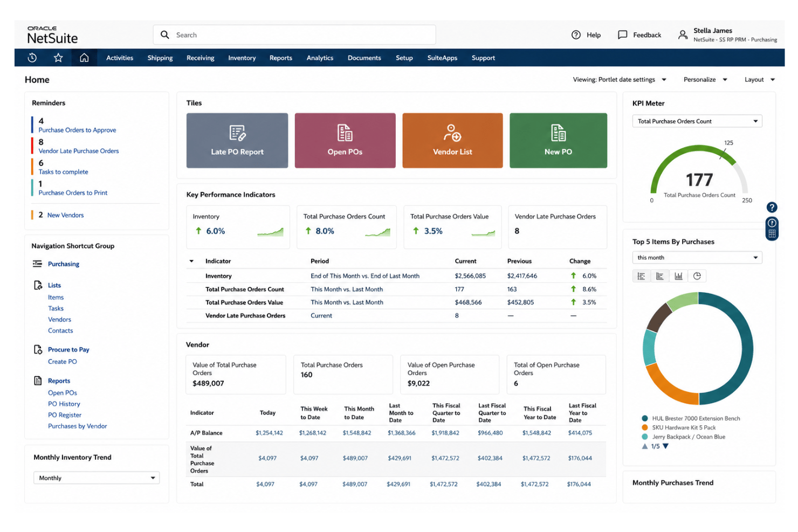Open the Documents menu
The width and height of the screenshot is (798, 532).
(364, 58)
